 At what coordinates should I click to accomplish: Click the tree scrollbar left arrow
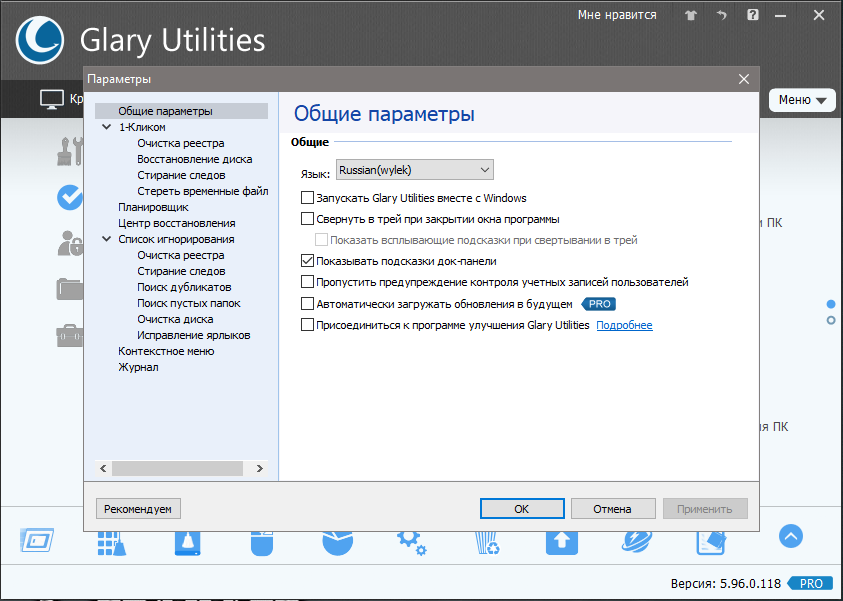coord(103,468)
